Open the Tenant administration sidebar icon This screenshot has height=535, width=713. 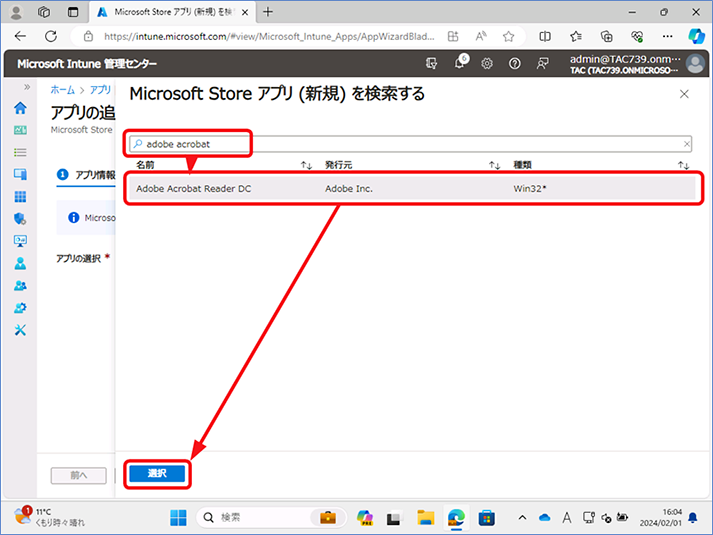20,308
